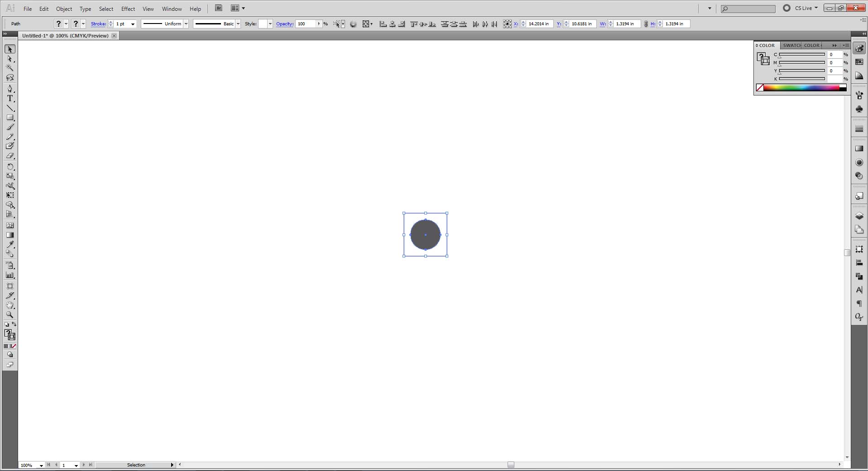Open the graphic Style dropdown
868x471 pixels.
coord(270,24)
